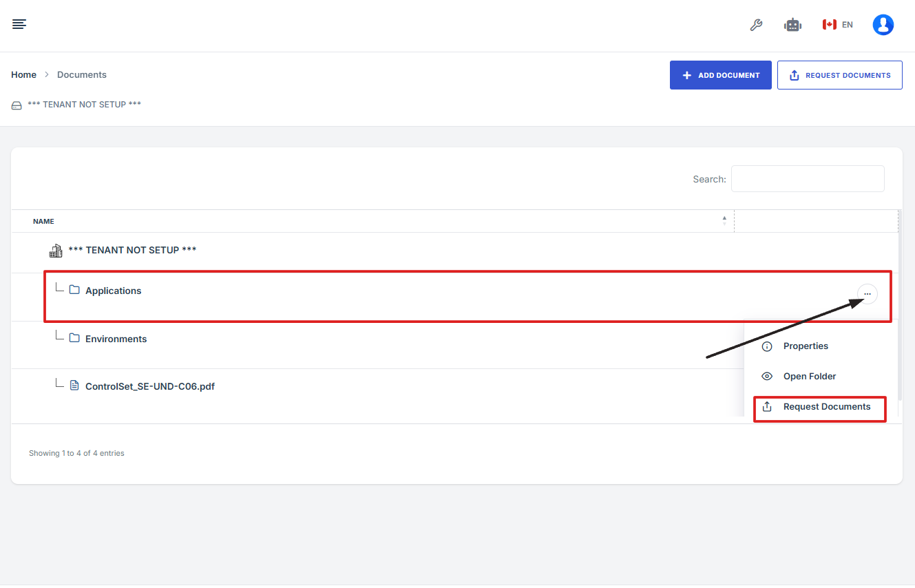Open the robot assistant icon
Image resolution: width=915 pixels, height=588 pixels.
click(792, 25)
